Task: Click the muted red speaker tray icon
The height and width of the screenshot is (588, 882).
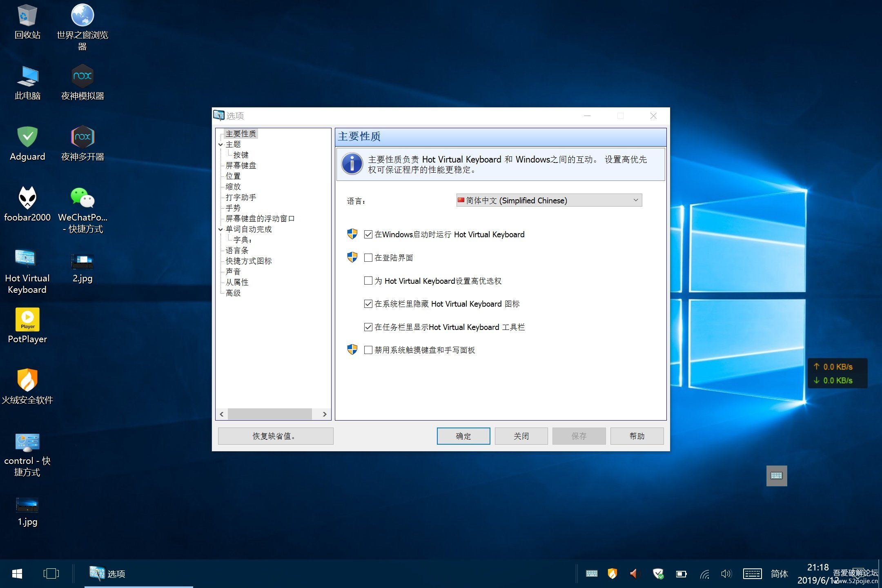Action: (x=634, y=574)
